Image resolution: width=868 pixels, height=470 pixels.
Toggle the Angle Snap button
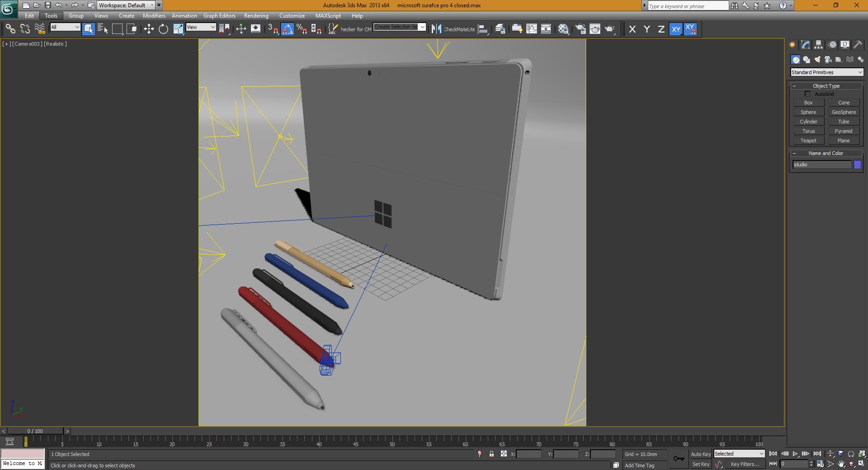pos(288,29)
